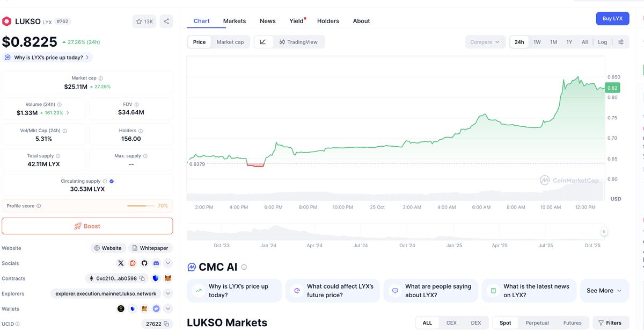Open the Whitepaper link
Image resolution: width=644 pixels, height=330 pixels.
click(x=150, y=248)
